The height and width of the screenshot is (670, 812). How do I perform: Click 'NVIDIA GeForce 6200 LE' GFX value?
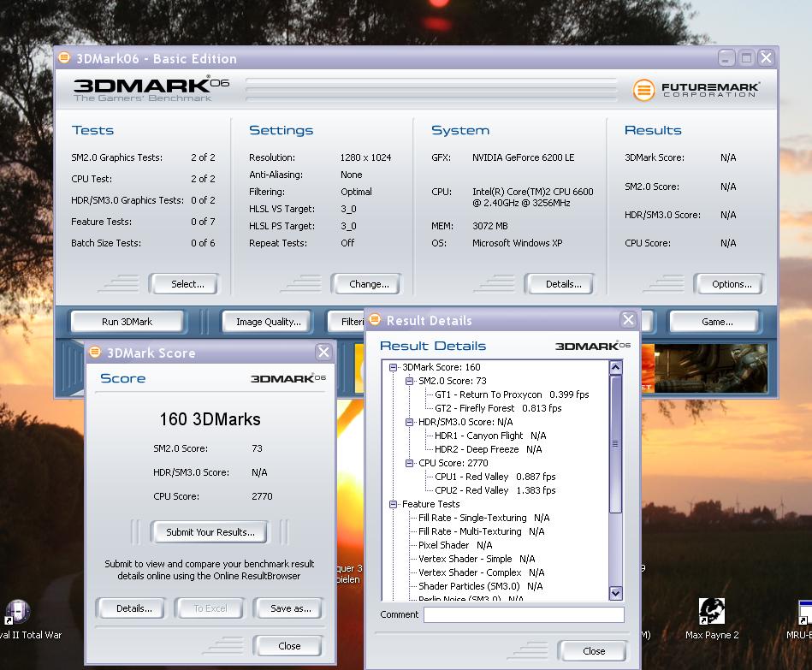tap(523, 157)
